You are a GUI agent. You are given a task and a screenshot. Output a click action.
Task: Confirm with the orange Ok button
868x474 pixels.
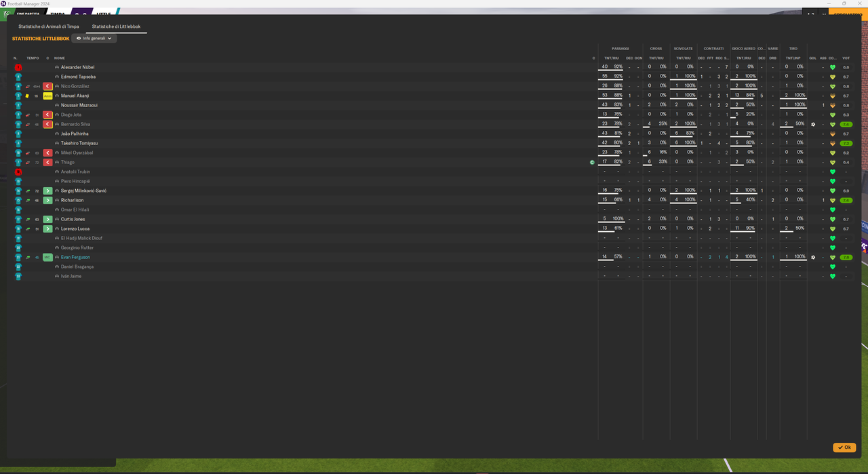coord(844,448)
